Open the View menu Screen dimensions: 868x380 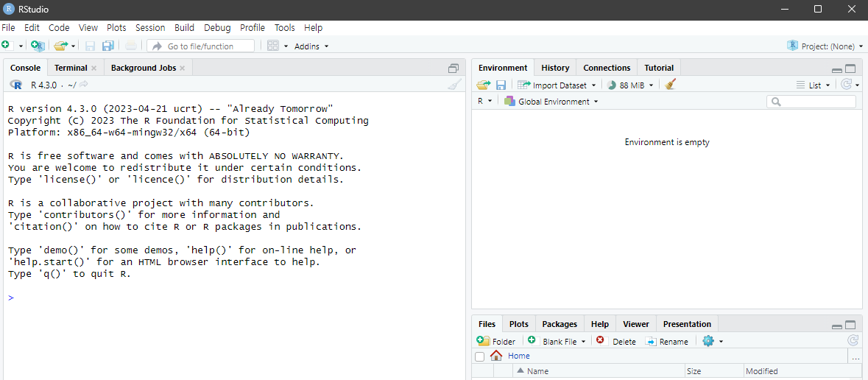coord(88,28)
